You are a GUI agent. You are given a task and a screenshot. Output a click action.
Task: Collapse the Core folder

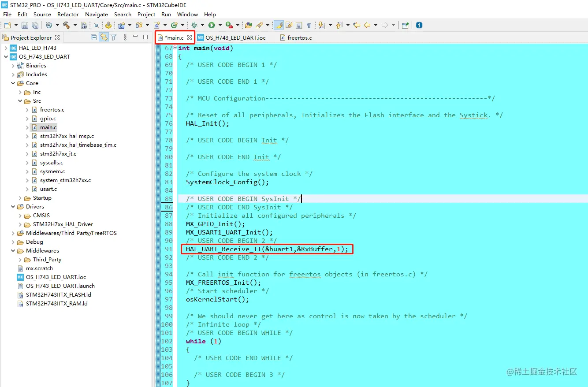(13, 83)
